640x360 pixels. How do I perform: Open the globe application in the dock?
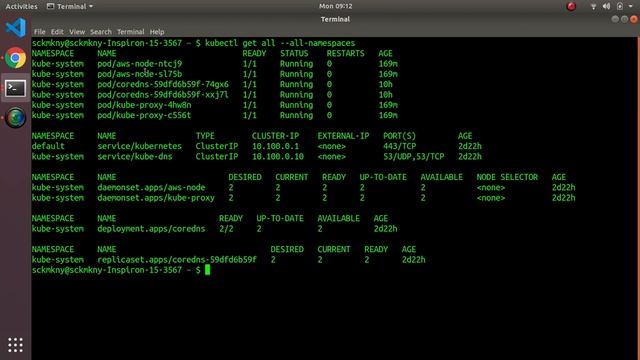(x=16, y=118)
